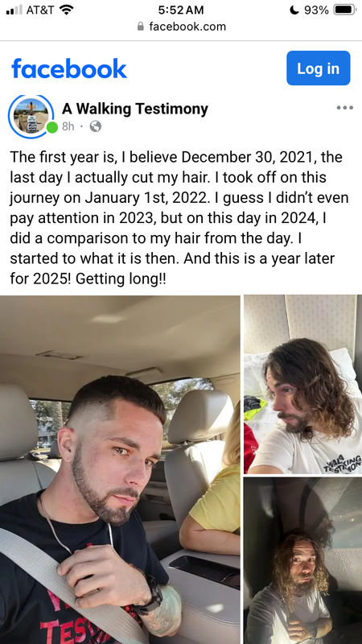
Task: Tap the green online status dot
Action: 51,127
